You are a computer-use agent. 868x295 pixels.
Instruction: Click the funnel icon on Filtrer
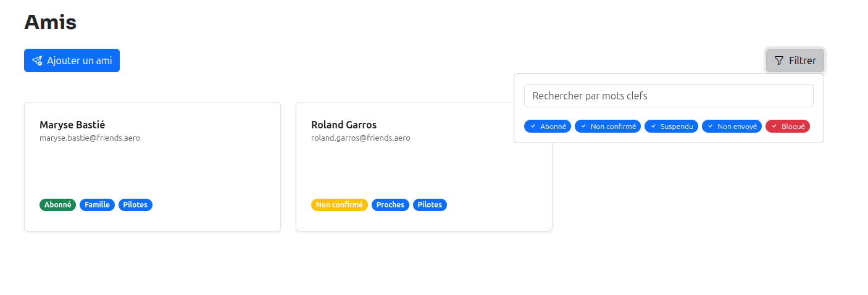[779, 60]
